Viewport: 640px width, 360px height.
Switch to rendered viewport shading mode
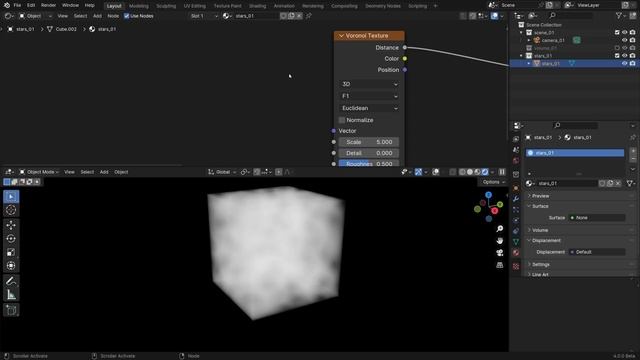[485, 172]
